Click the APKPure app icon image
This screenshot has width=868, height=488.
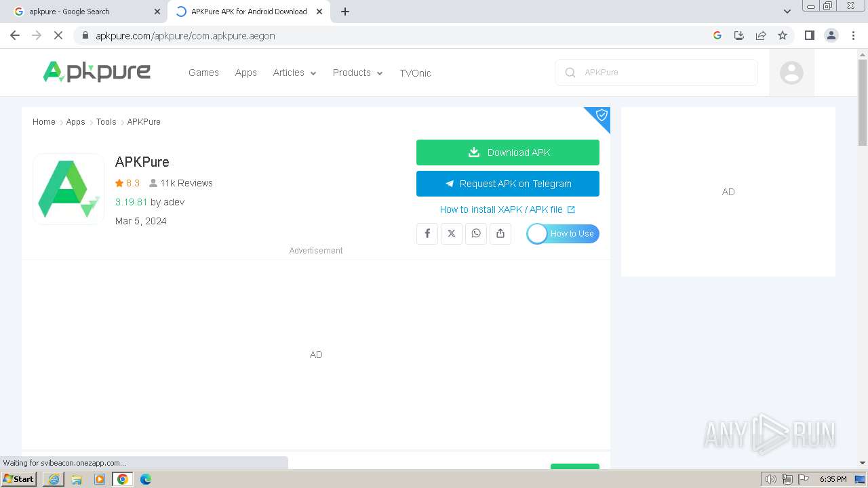point(68,189)
